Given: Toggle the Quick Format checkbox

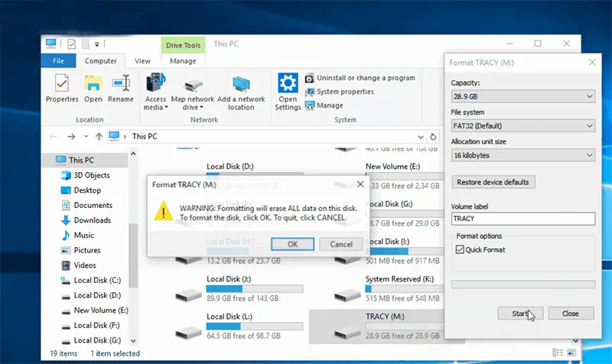Looking at the screenshot, I should tap(460, 250).
